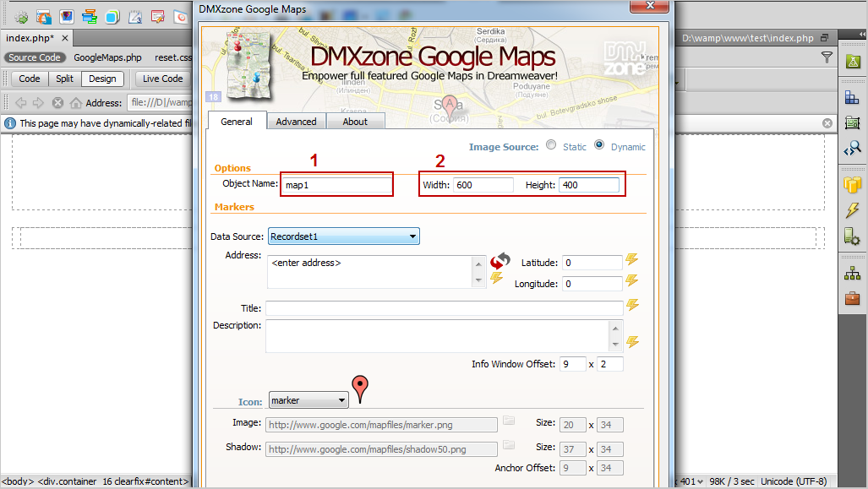Image resolution: width=868 pixels, height=489 pixels.
Task: Switch to Split view
Action: (65, 79)
